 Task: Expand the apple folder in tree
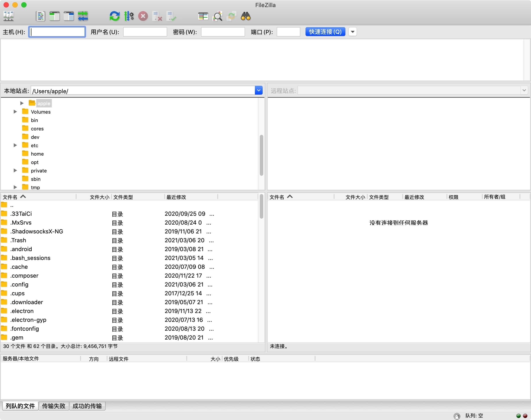22,103
